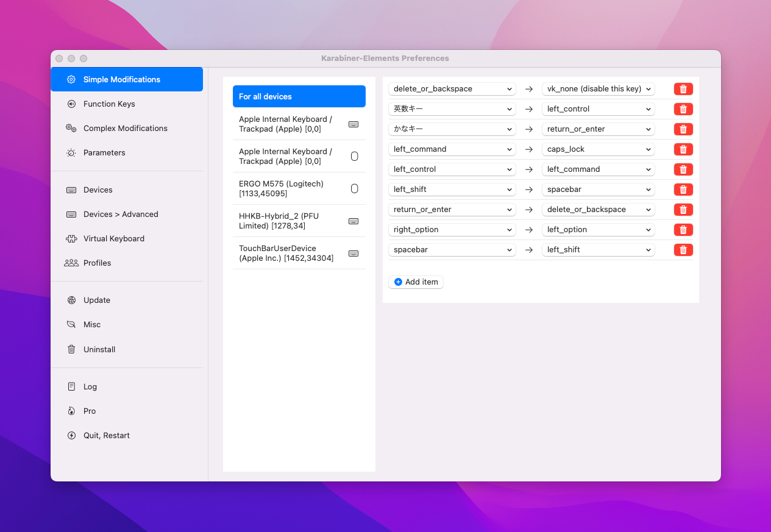Open the かなキー source key dropdown
This screenshot has height=532, width=771.
452,129
